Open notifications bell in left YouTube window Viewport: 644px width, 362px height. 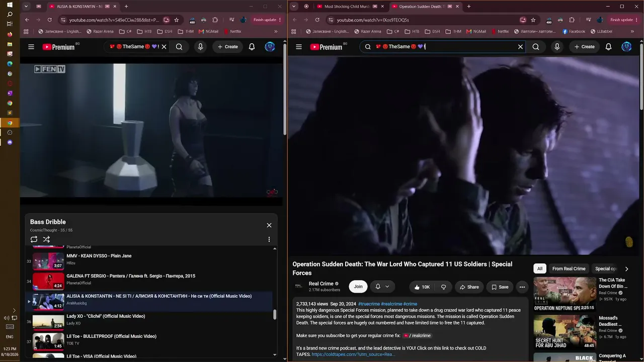tap(252, 47)
